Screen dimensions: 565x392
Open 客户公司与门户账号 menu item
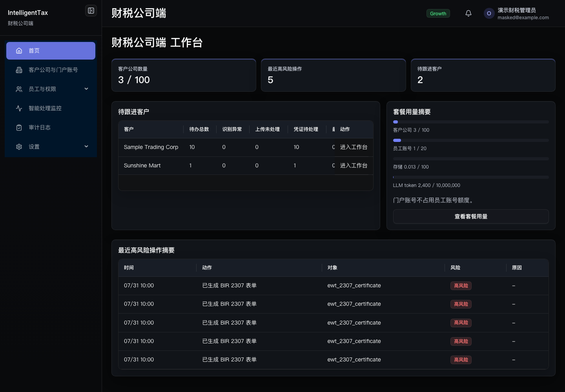[51, 70]
